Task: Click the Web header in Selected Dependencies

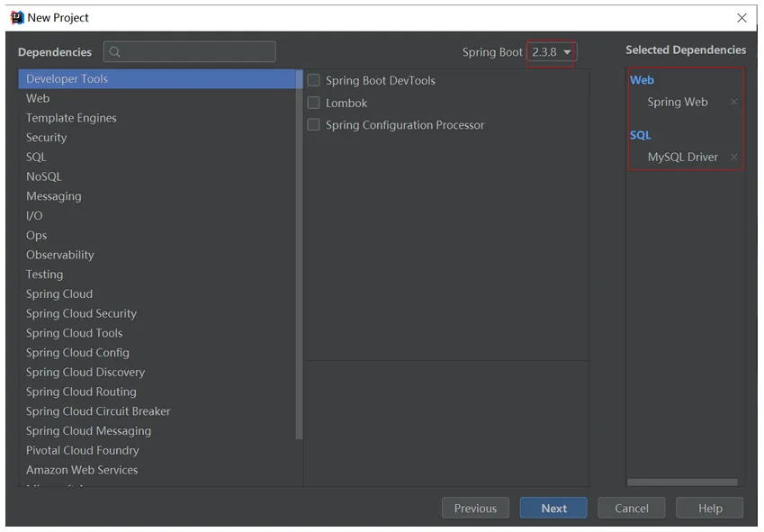Action: click(642, 80)
